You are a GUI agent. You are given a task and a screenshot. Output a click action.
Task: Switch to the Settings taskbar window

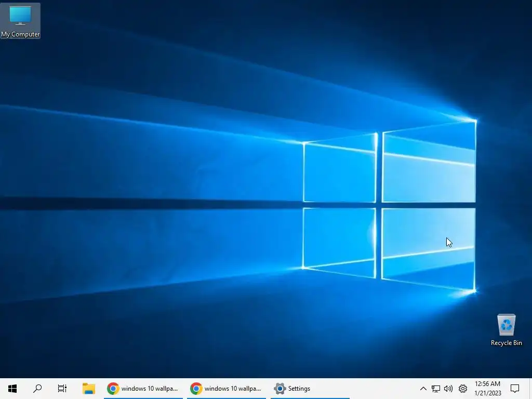coord(310,389)
